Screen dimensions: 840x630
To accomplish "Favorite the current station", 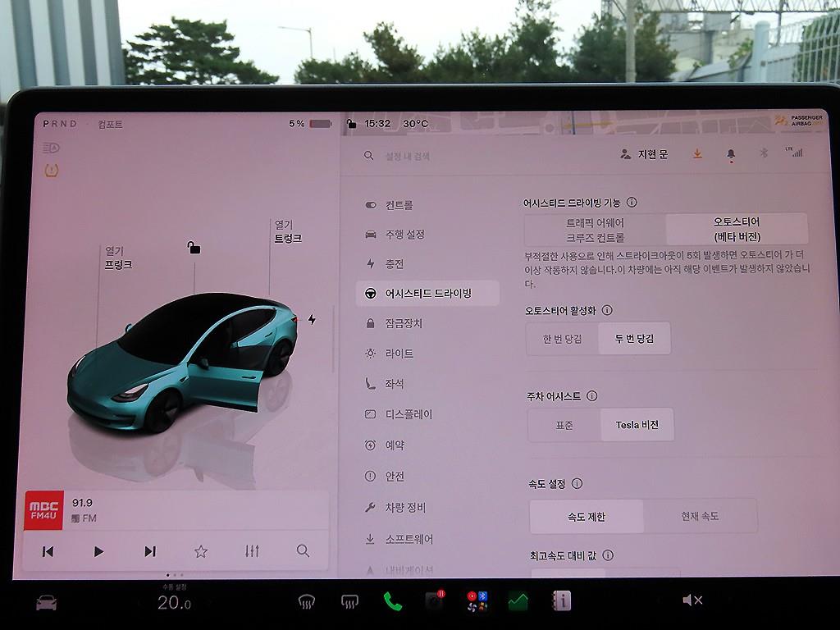I will point(201,550).
